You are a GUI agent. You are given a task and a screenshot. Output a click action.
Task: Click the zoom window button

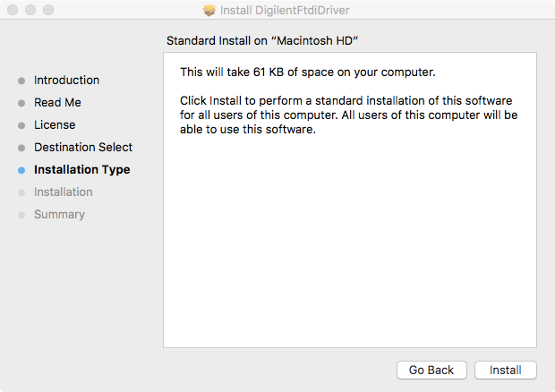tap(48, 10)
